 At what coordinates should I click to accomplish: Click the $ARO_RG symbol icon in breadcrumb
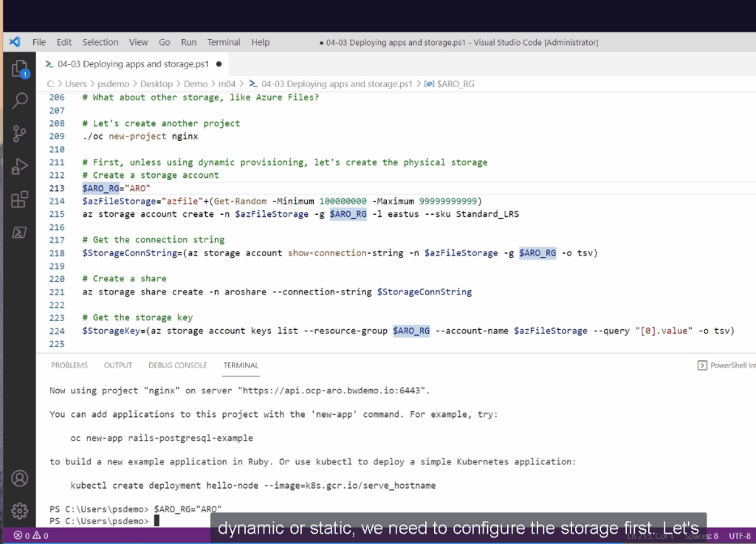tap(429, 84)
